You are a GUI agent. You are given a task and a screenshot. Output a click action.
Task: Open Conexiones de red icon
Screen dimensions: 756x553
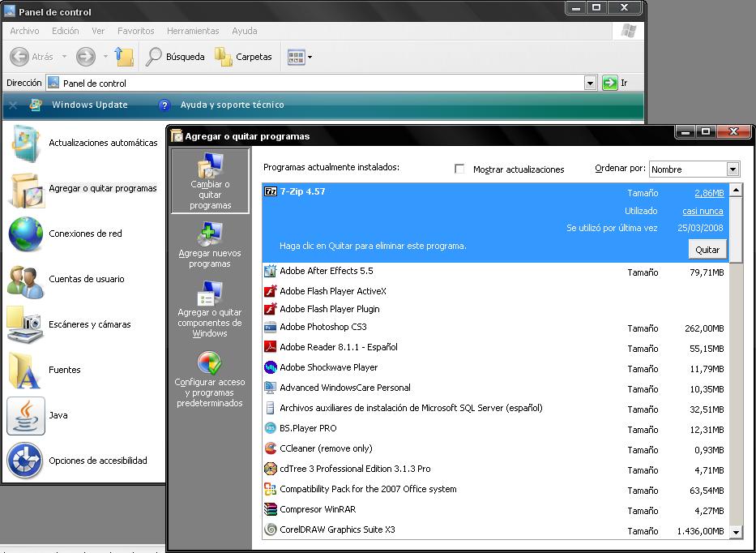pos(26,234)
